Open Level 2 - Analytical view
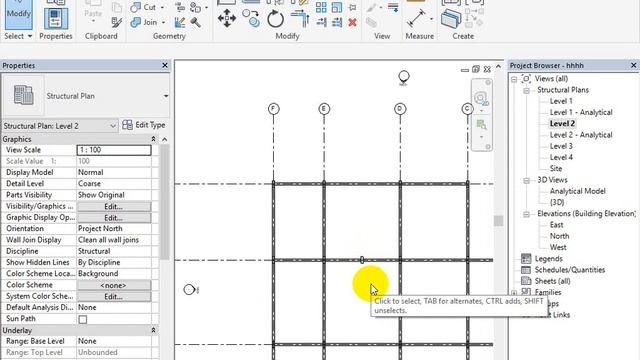 coord(581,135)
